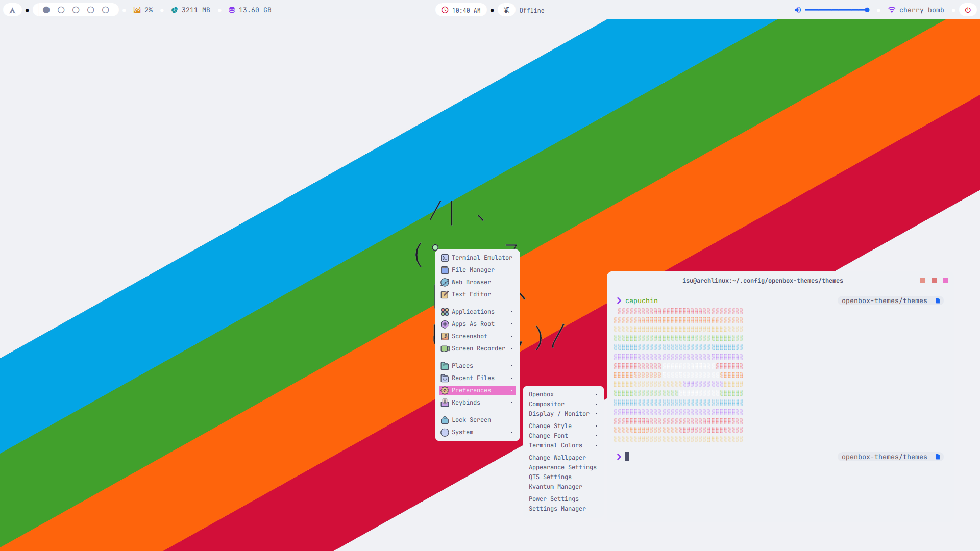
Task: Click the speaker volume icon
Action: [798, 10]
